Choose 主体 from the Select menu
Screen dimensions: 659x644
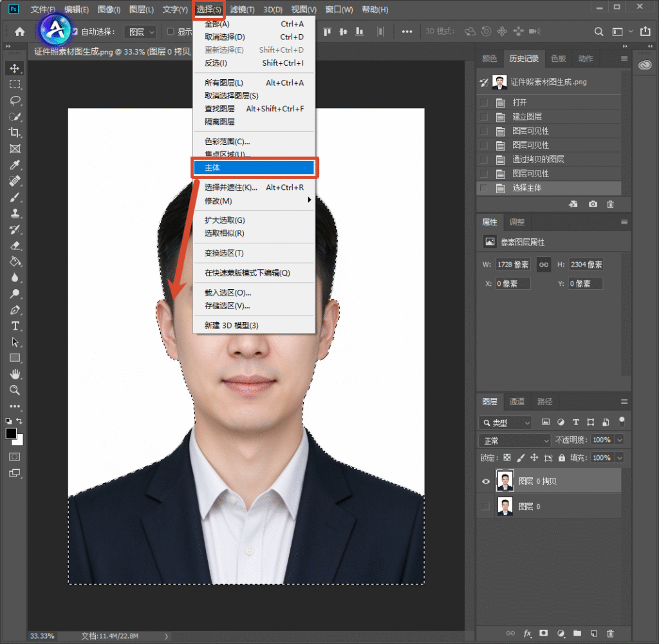pyautogui.click(x=254, y=168)
